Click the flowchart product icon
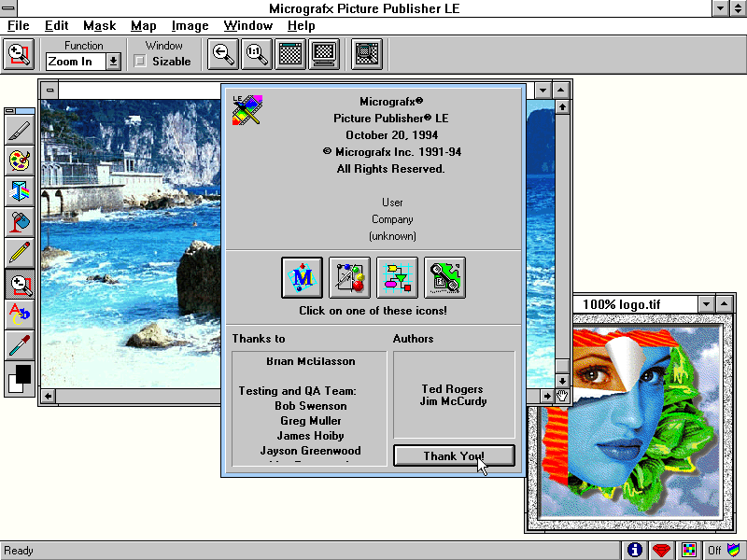Screen dimensions: 747x560 [398, 277]
